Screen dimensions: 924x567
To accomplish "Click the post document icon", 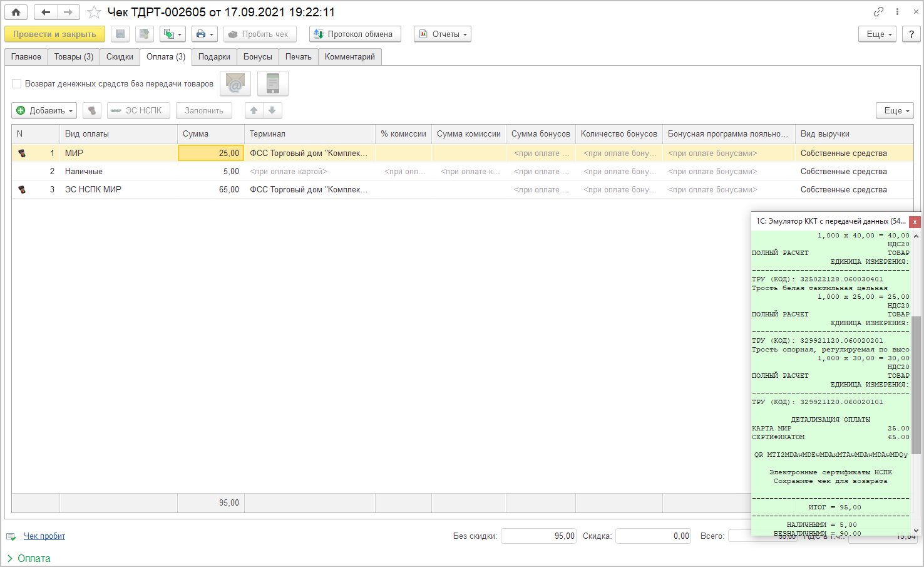I will [145, 34].
